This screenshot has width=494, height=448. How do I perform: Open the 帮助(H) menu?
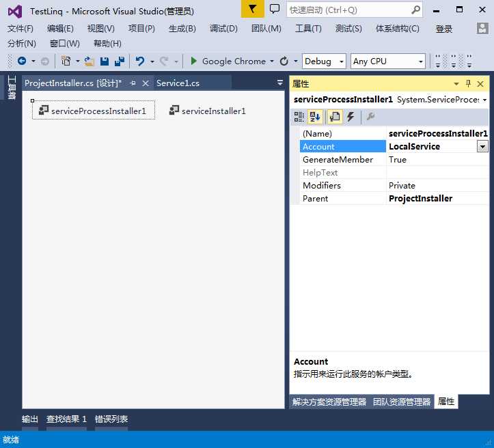coord(107,43)
